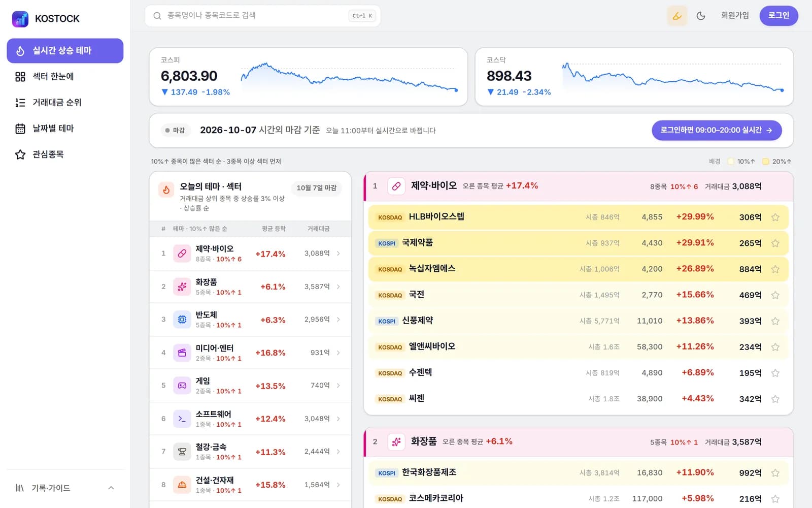812x508 pixels.
Task: Open the 실시간 상승 테마 menu
Action: coord(65,51)
